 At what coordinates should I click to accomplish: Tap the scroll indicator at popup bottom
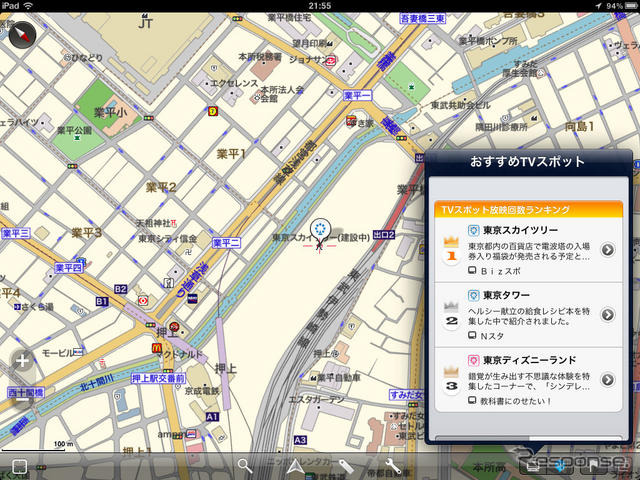(529, 439)
